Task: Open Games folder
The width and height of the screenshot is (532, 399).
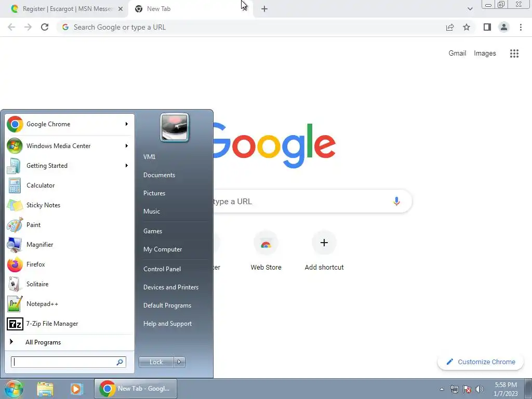Action: 153,231
